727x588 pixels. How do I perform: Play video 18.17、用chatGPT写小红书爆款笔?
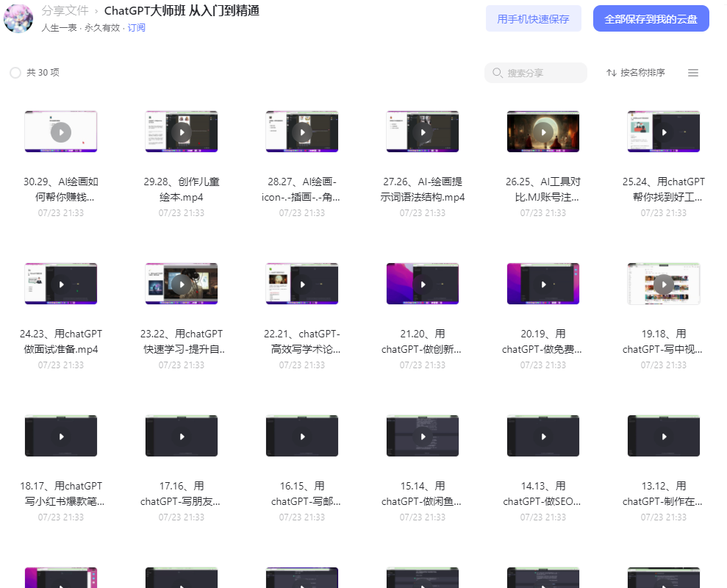point(61,436)
